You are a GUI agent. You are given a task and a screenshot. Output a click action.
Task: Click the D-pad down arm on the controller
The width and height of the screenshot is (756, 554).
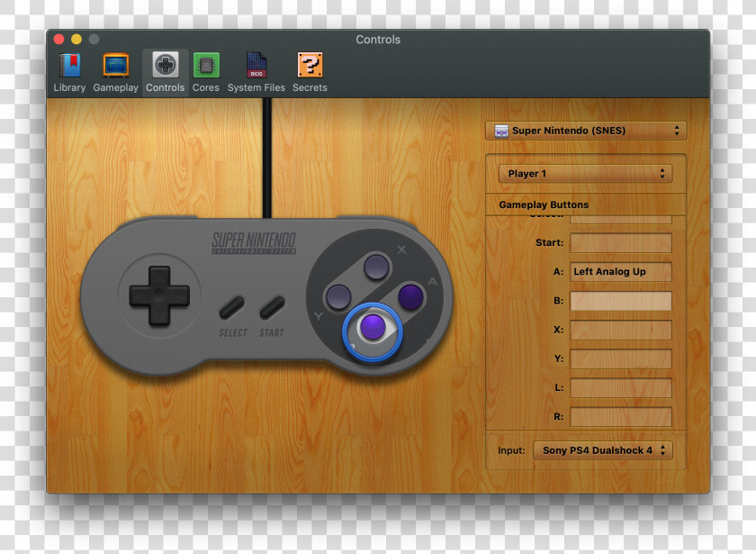[159, 314]
